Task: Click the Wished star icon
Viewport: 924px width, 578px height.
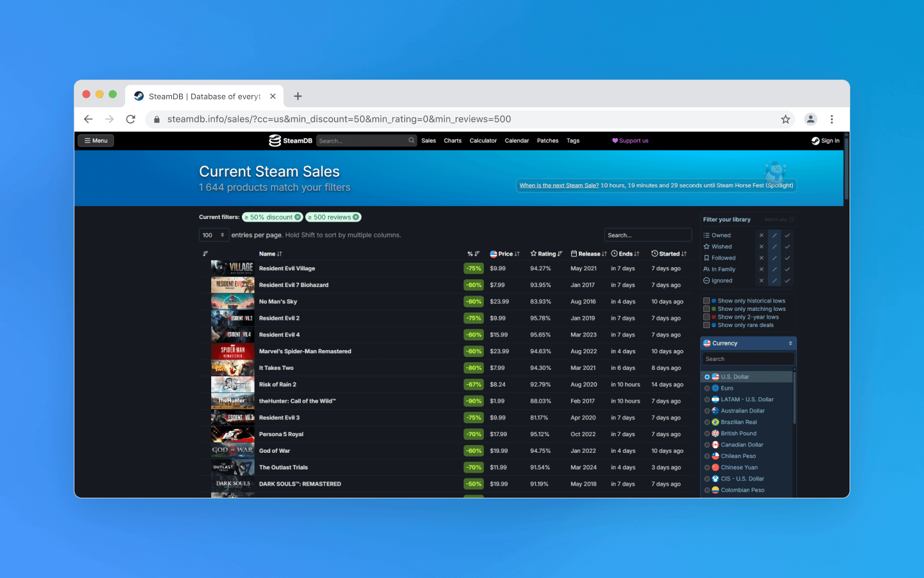Action: [x=706, y=247]
